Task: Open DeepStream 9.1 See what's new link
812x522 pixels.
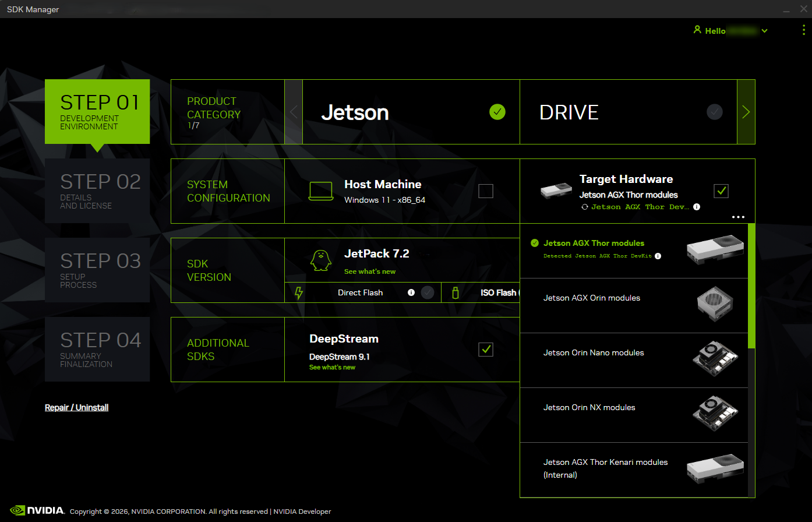Action: [332, 368]
